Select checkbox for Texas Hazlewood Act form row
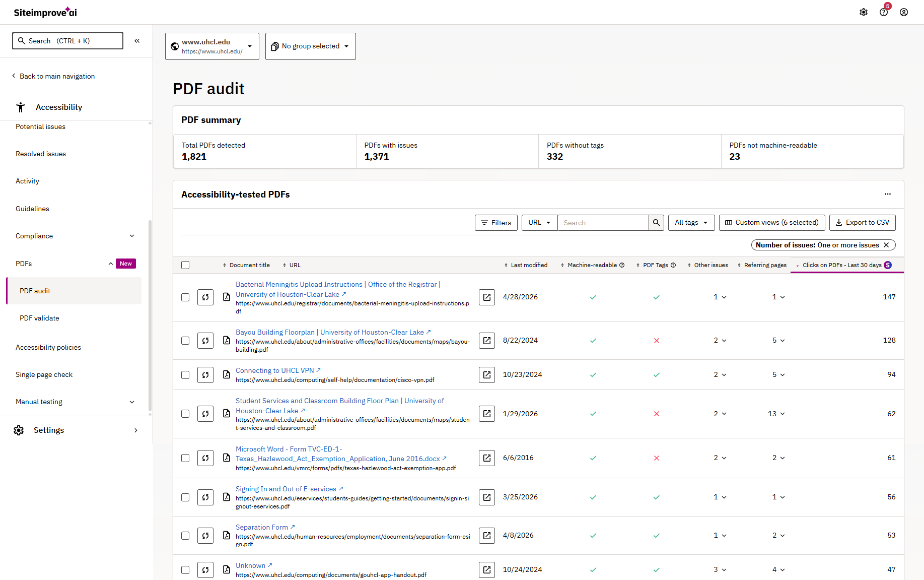The height and width of the screenshot is (580, 924). tap(185, 458)
